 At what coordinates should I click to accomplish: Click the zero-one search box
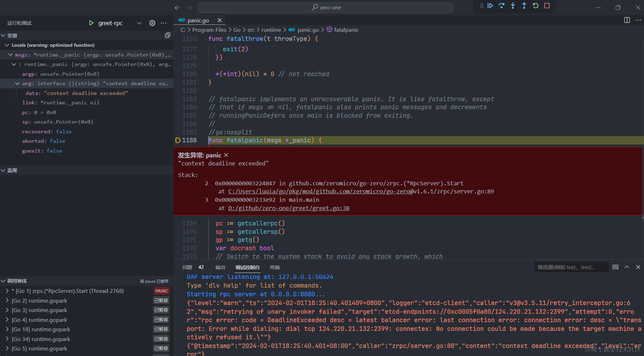pos(325,7)
